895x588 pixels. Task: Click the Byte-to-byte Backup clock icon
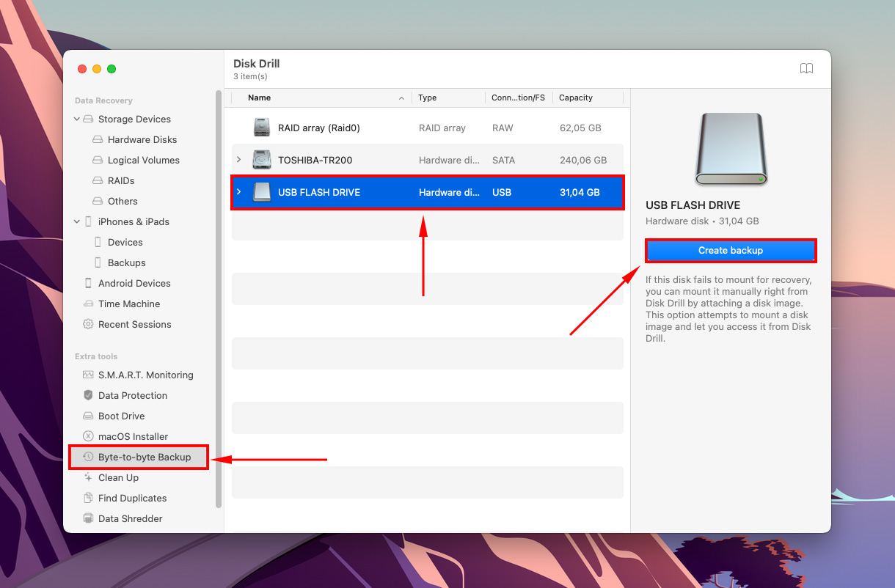click(x=88, y=457)
